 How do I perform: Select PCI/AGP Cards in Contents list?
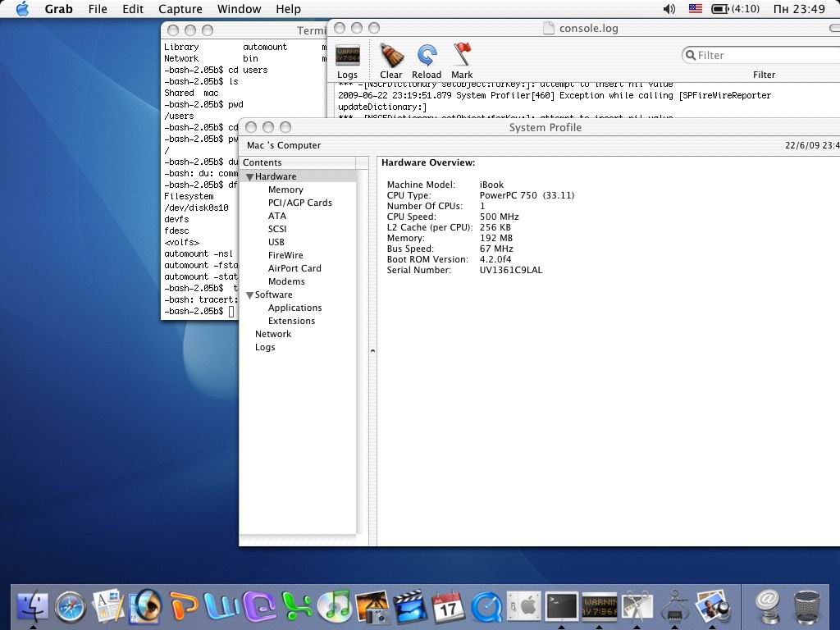[300, 203]
